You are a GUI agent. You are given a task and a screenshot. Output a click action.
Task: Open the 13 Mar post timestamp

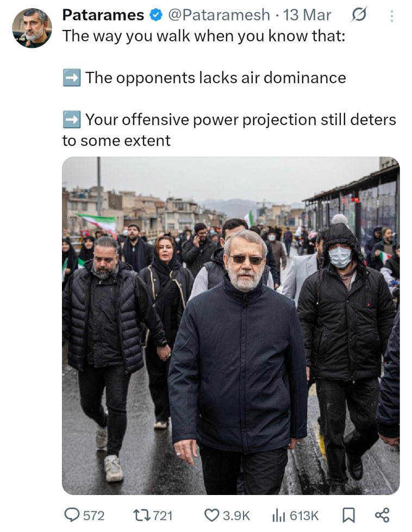click(307, 15)
